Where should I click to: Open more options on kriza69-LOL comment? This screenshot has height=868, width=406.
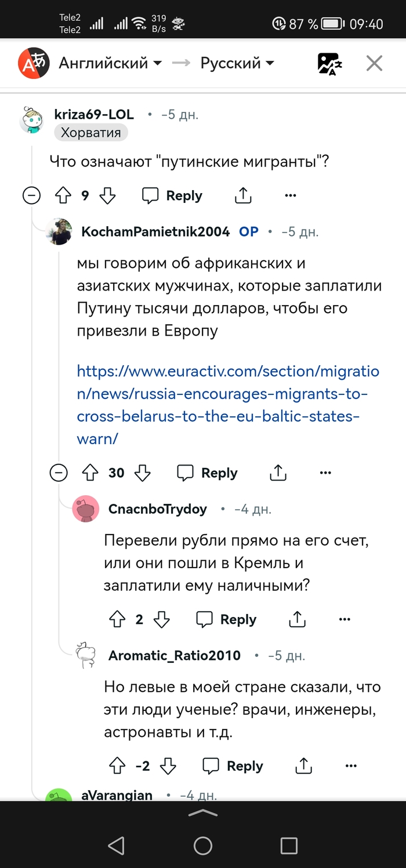coord(291,196)
